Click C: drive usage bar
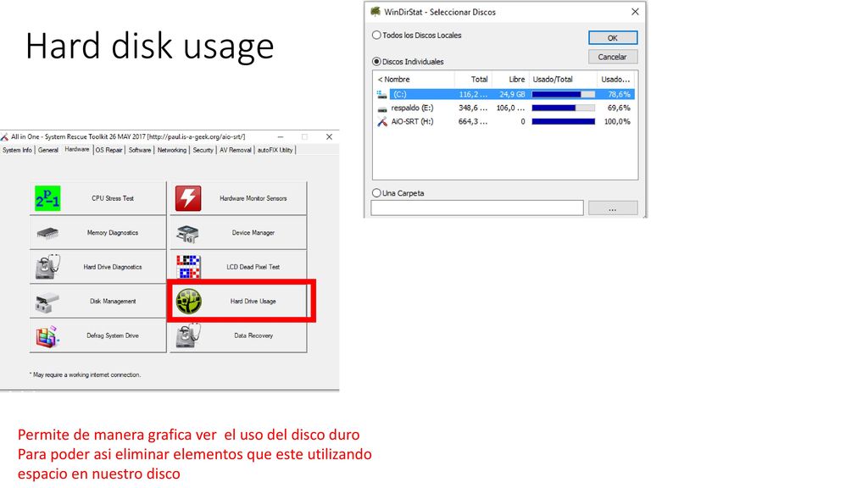 pyautogui.click(x=564, y=95)
